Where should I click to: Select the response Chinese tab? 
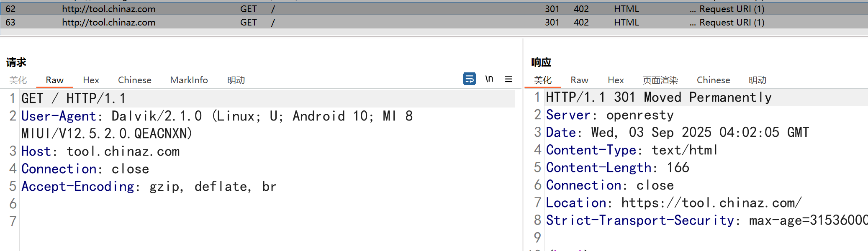pos(713,80)
